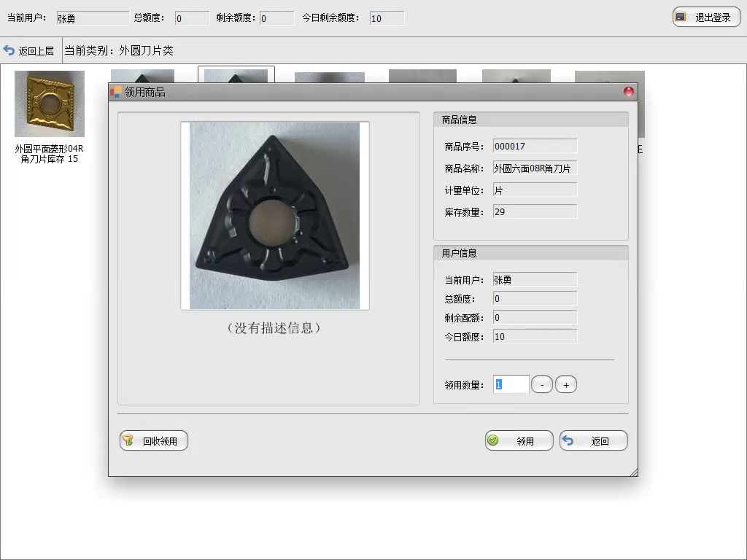Click the 计量单位 field showing 片
747x560 pixels.
pos(535,190)
